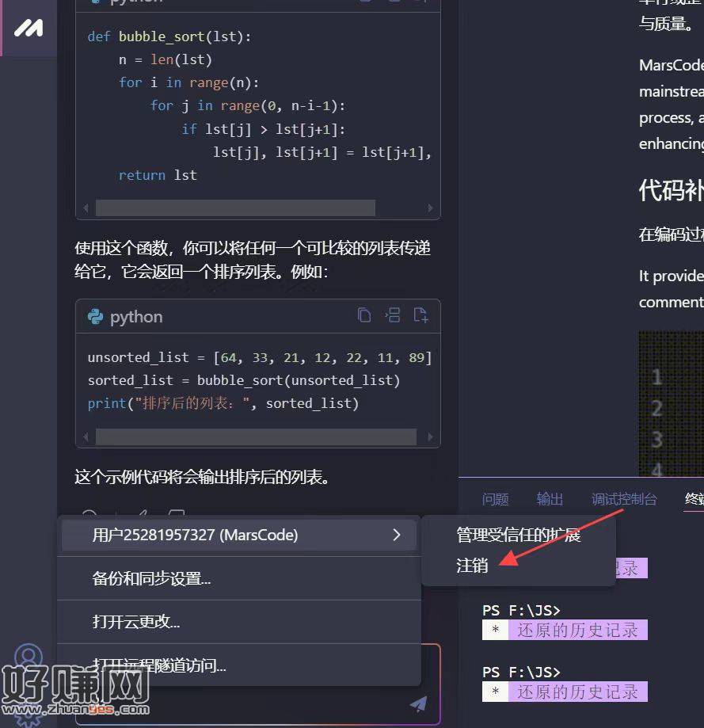Image resolution: width=704 pixels, height=728 pixels.
Task: Click the "python" language label above the unsorted_list code
Action: coord(136,317)
